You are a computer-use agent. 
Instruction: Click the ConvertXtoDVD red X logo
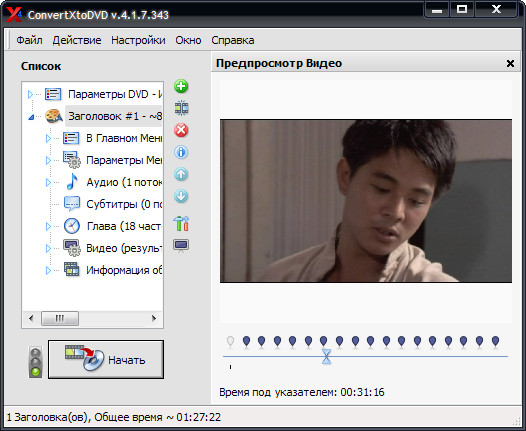(14, 14)
